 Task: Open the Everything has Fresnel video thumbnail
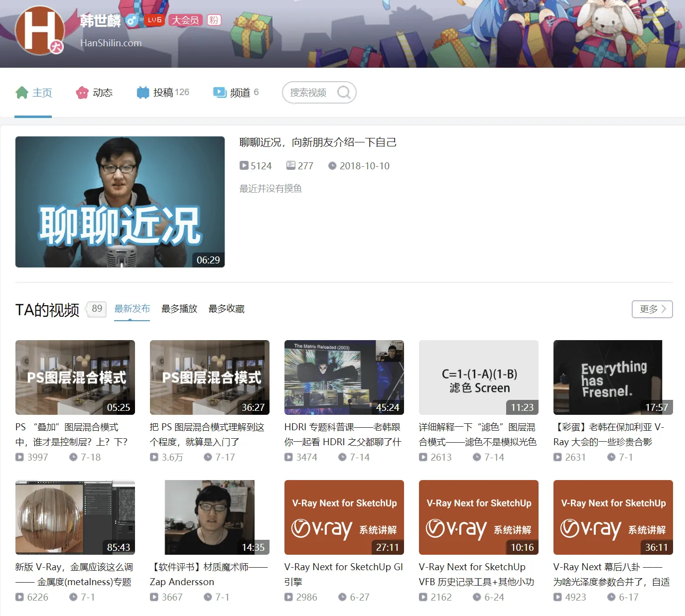pos(613,377)
